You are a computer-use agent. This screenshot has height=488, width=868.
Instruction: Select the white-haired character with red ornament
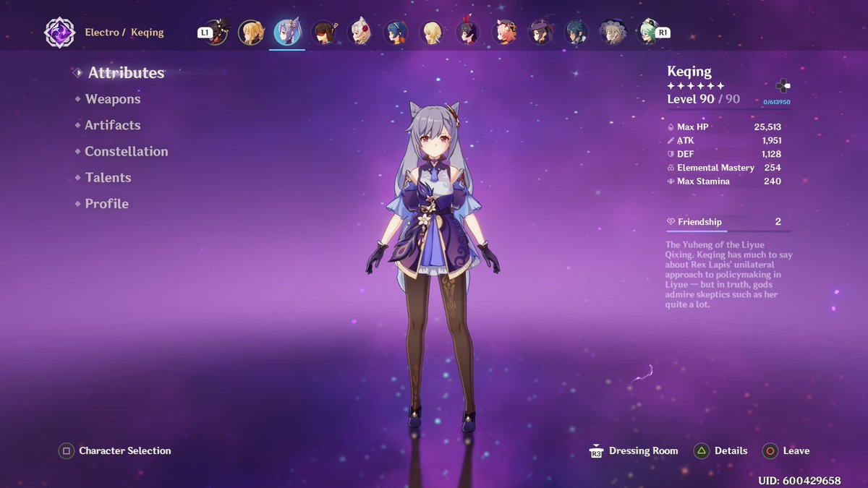pos(359,33)
